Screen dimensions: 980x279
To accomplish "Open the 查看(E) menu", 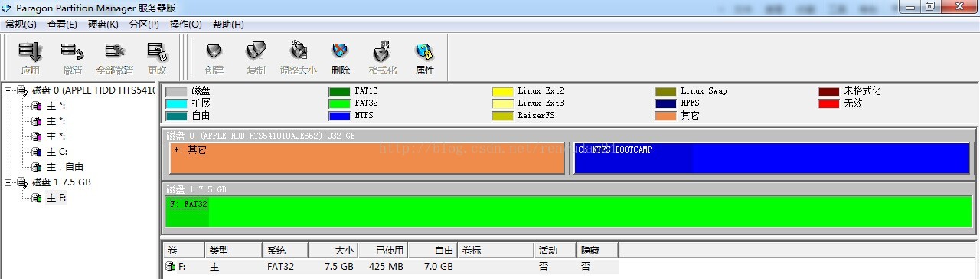I will click(62, 25).
